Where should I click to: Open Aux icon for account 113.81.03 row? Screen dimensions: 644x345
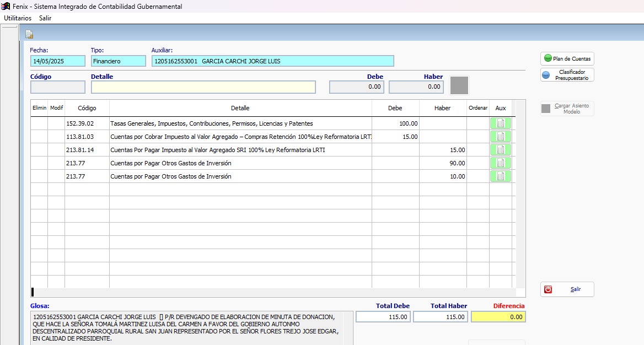pyautogui.click(x=500, y=137)
